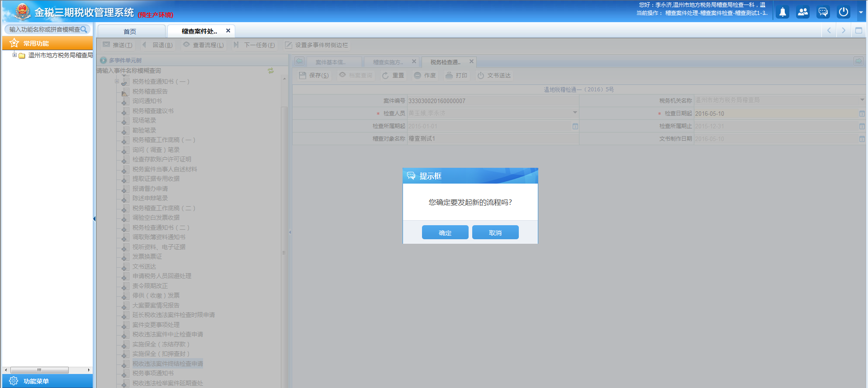Select the 稽查案件处.. tab
Screen dimensions: 868x388
pyautogui.click(x=199, y=31)
